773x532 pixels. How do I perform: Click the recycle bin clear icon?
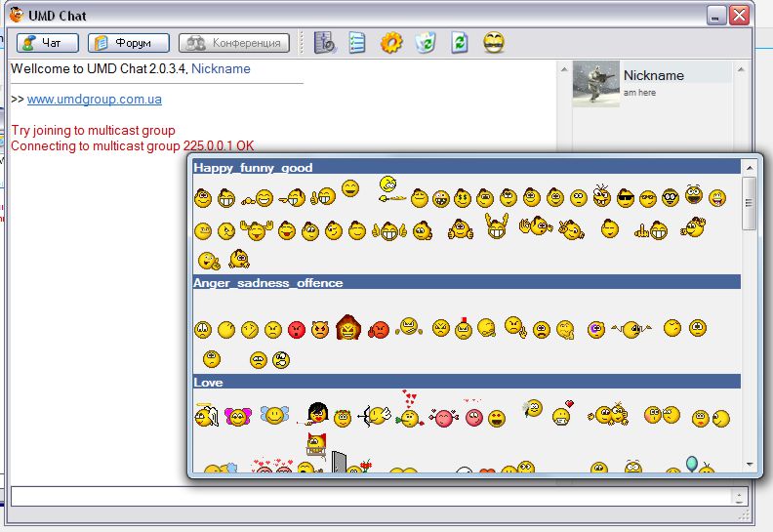point(426,42)
